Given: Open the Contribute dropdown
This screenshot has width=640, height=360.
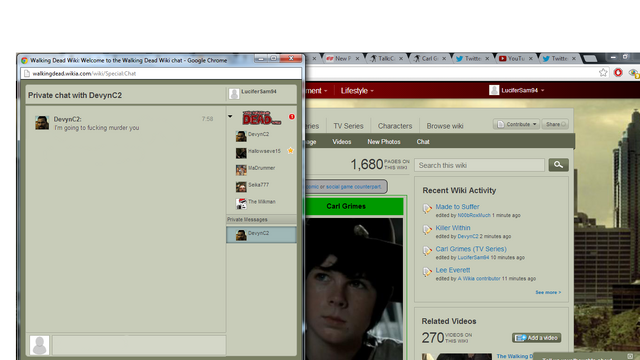Looking at the screenshot, I should point(516,124).
